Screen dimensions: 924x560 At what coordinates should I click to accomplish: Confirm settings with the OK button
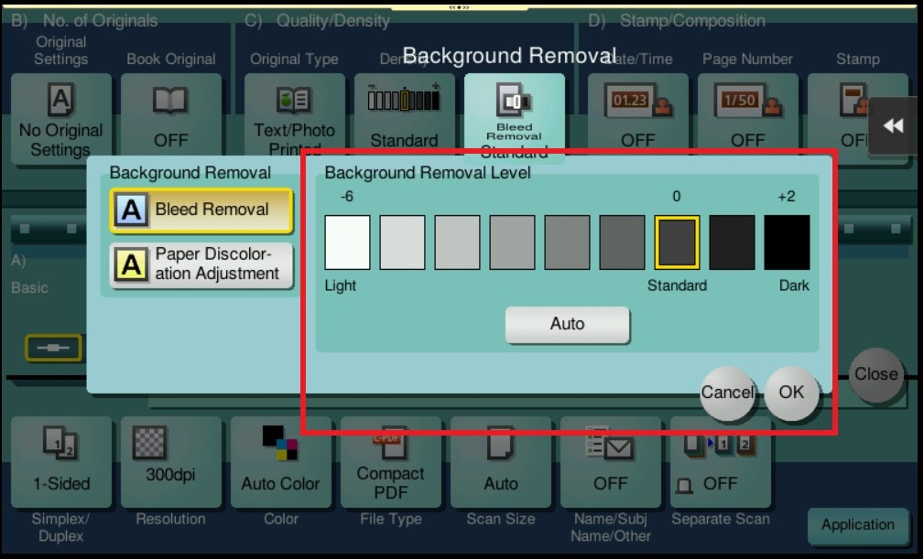pyautogui.click(x=791, y=392)
